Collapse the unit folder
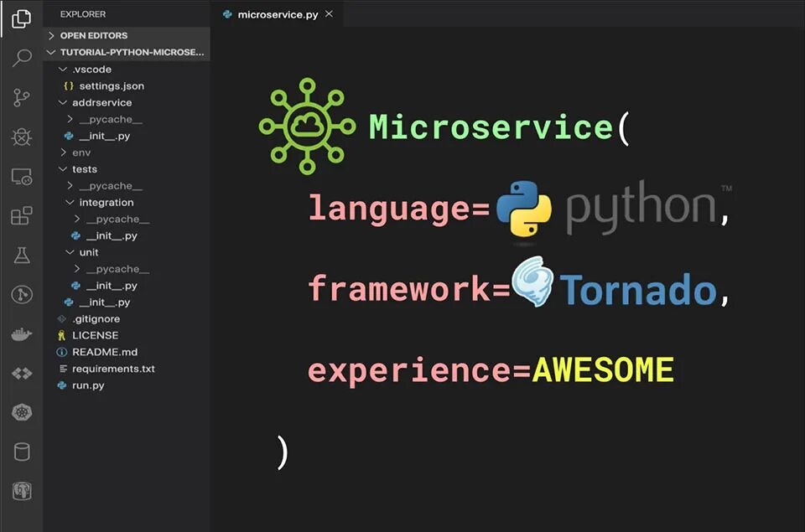Screen dimensions: 805x532 [127, 252]
